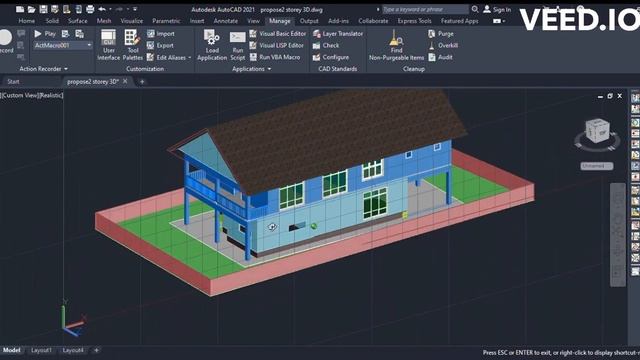
Task: Open the Featured Apps ribbon tab
Action: [x=459, y=21]
